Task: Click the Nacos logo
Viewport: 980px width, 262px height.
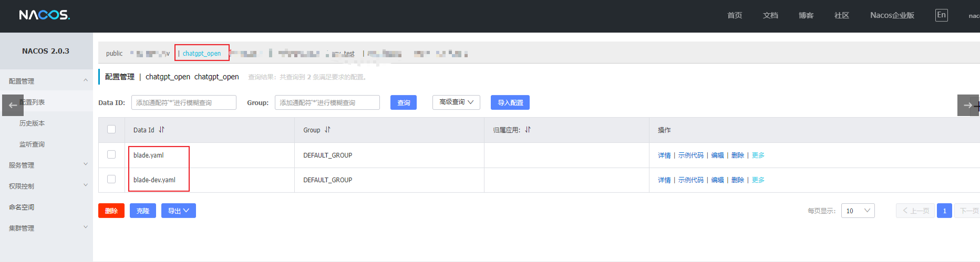Action: click(44, 15)
